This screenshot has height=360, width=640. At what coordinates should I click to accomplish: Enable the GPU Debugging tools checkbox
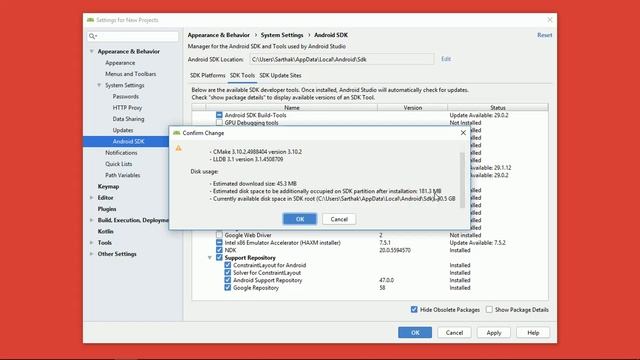click(219, 122)
